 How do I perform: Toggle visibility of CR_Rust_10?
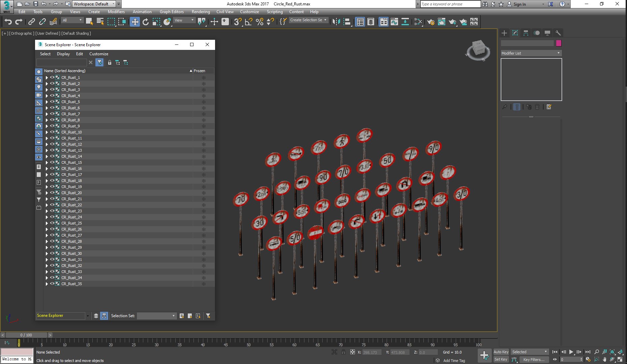point(52,132)
